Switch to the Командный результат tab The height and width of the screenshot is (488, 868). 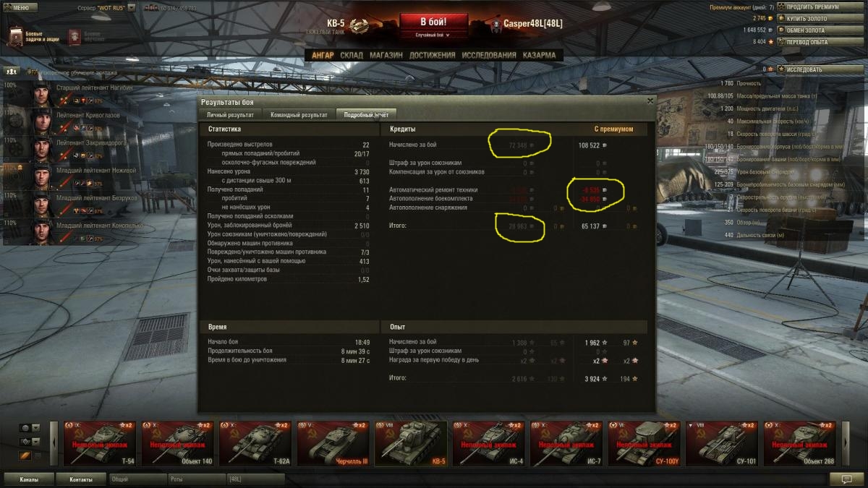click(298, 114)
